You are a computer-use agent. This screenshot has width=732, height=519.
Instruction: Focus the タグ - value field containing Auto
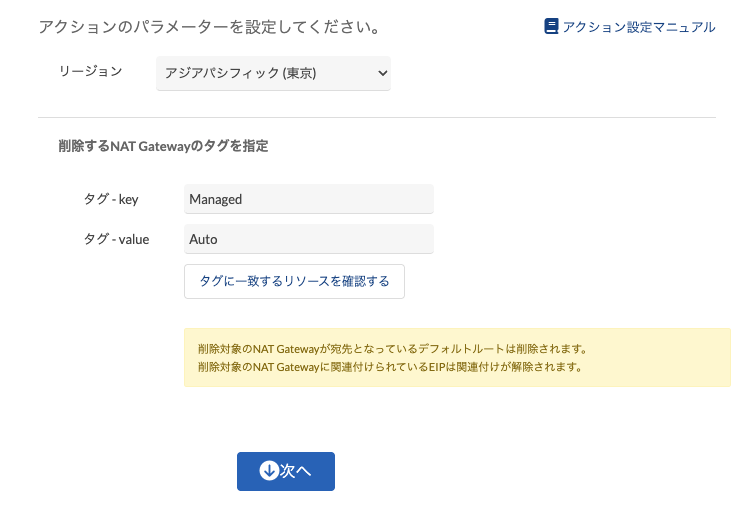click(309, 239)
